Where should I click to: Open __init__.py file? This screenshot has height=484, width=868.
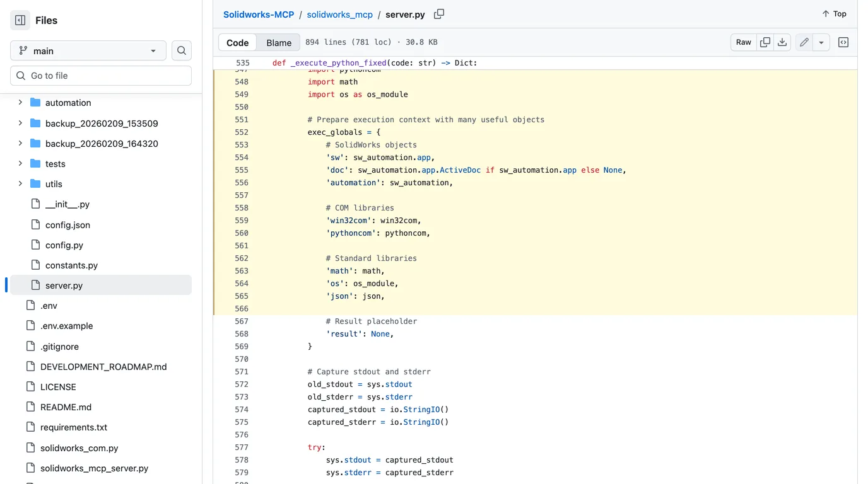(x=67, y=204)
